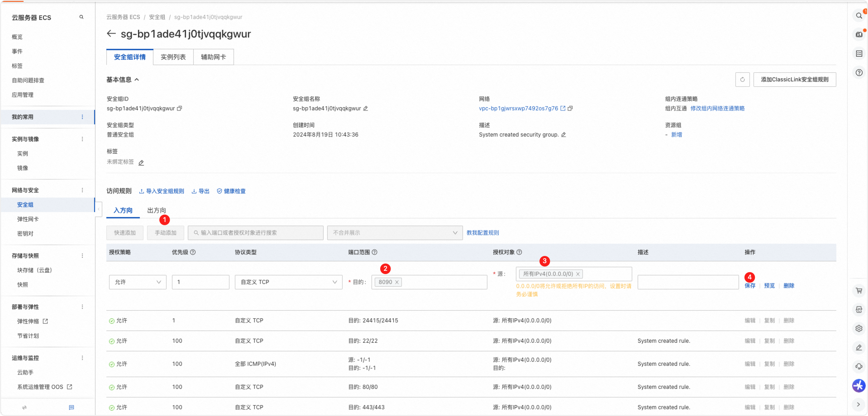Edit the security group name pencil icon
Screen dimensions: 868x416
pos(366,109)
